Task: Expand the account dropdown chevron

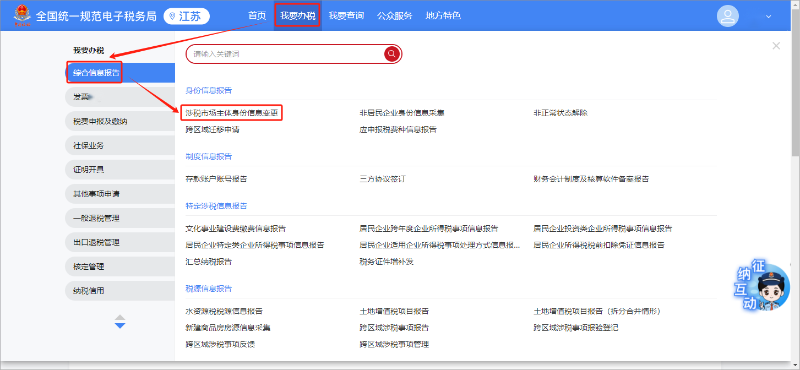Action: point(768,16)
